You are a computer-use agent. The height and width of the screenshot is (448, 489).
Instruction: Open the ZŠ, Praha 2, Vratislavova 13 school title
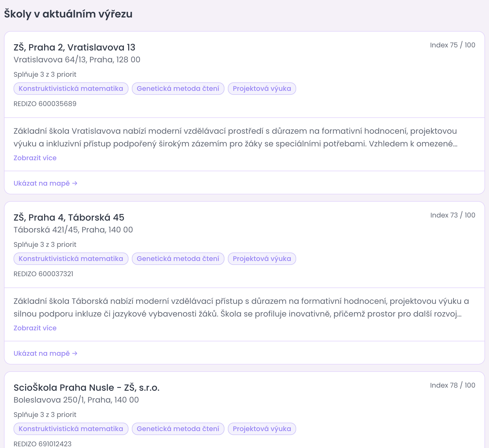[x=75, y=47]
